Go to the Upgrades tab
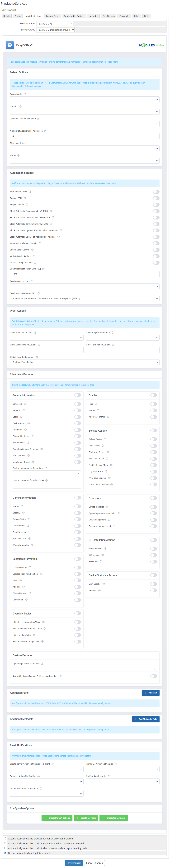 pos(93,16)
